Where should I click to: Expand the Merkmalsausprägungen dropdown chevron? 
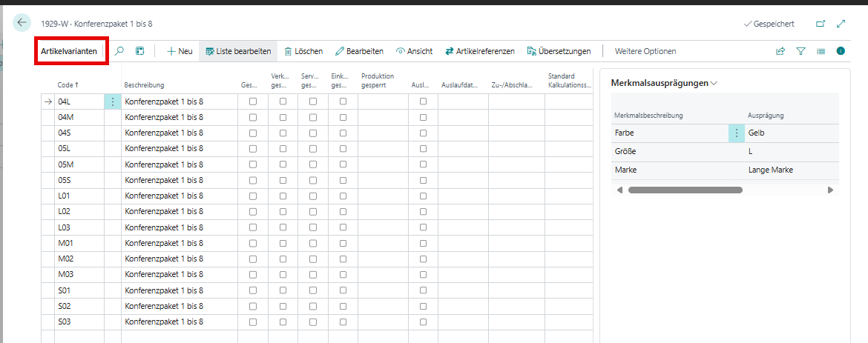[x=714, y=84]
